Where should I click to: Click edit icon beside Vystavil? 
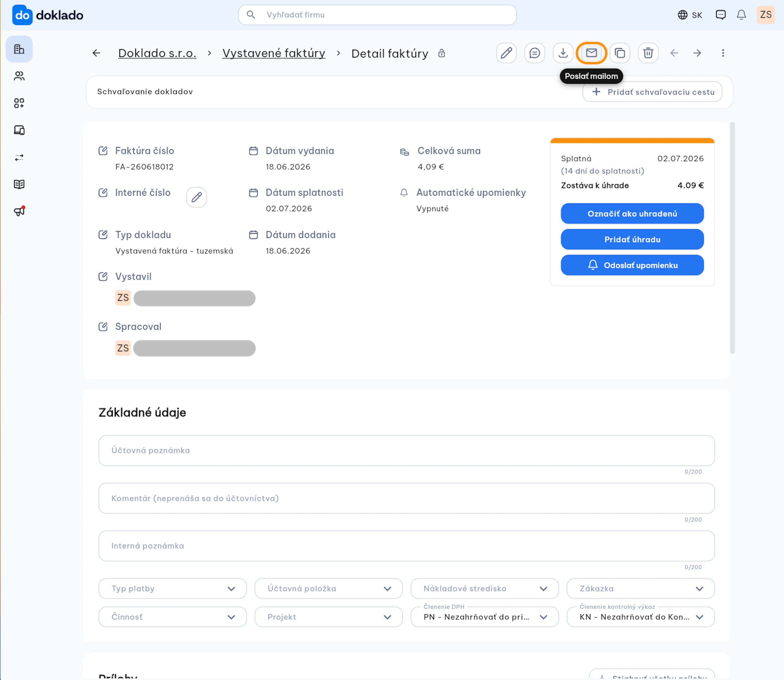pyautogui.click(x=103, y=276)
